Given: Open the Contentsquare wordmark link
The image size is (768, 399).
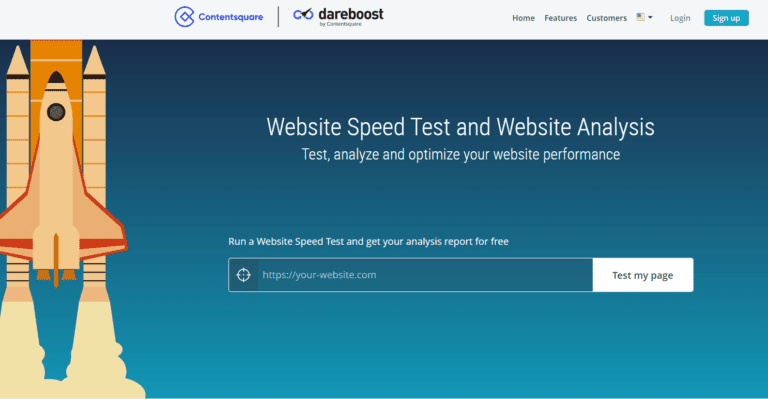Looking at the screenshot, I should pyautogui.click(x=231, y=17).
